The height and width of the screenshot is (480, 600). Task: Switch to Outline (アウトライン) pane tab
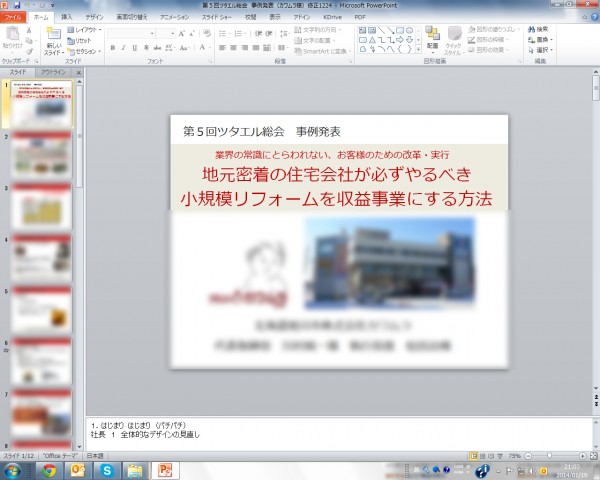[x=54, y=72]
